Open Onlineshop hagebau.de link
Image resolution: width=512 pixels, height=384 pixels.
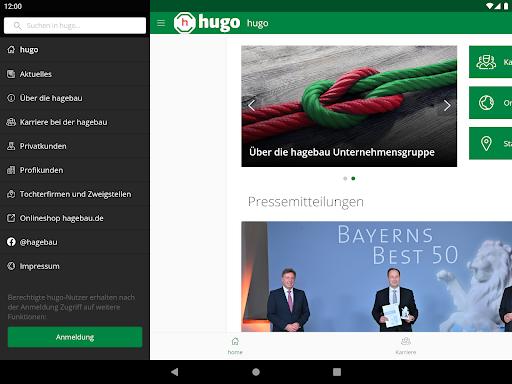coord(75,218)
